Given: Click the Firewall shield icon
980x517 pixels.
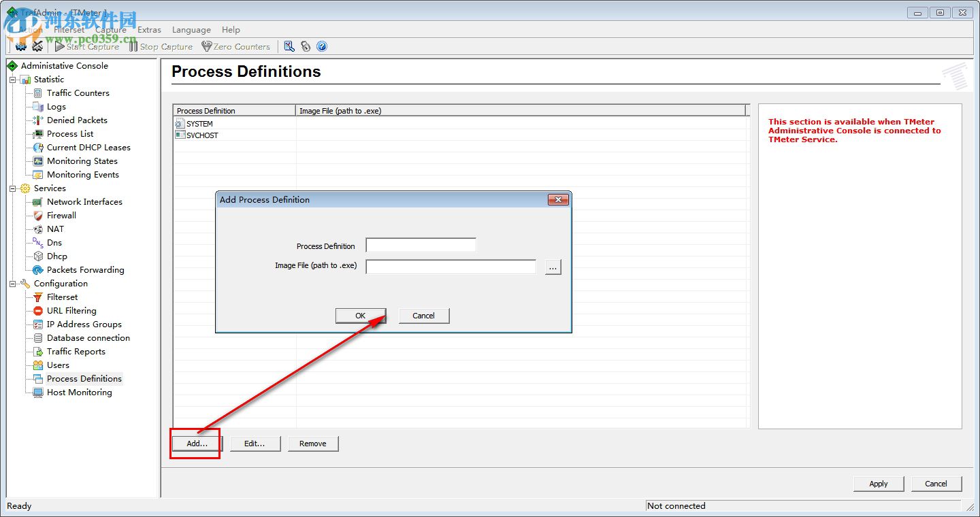Looking at the screenshot, I should point(38,216).
